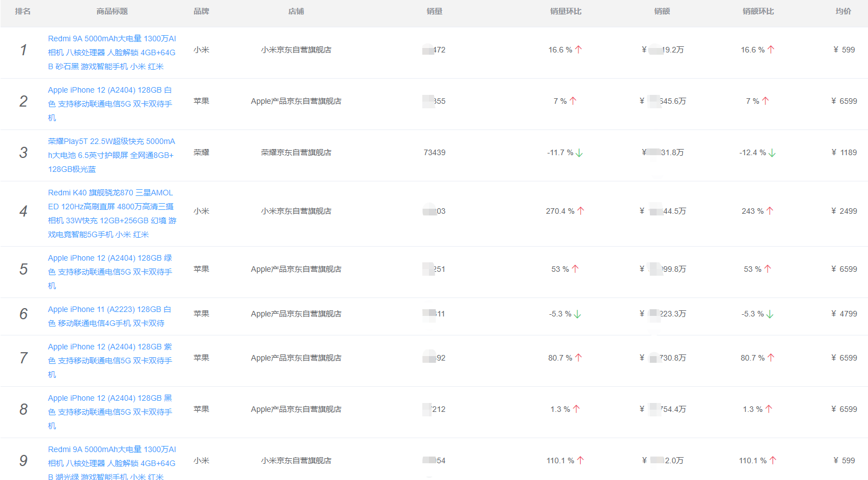Open the iPhone 12 128GB 黑色 product title
Viewport: 868px width, 480px height.
tap(110, 412)
